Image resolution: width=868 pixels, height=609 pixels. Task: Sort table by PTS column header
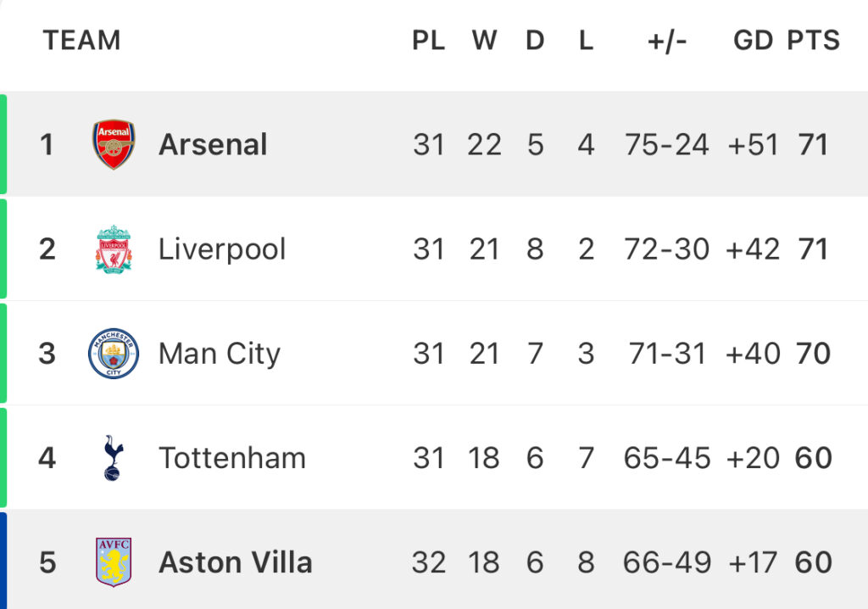coord(814,41)
